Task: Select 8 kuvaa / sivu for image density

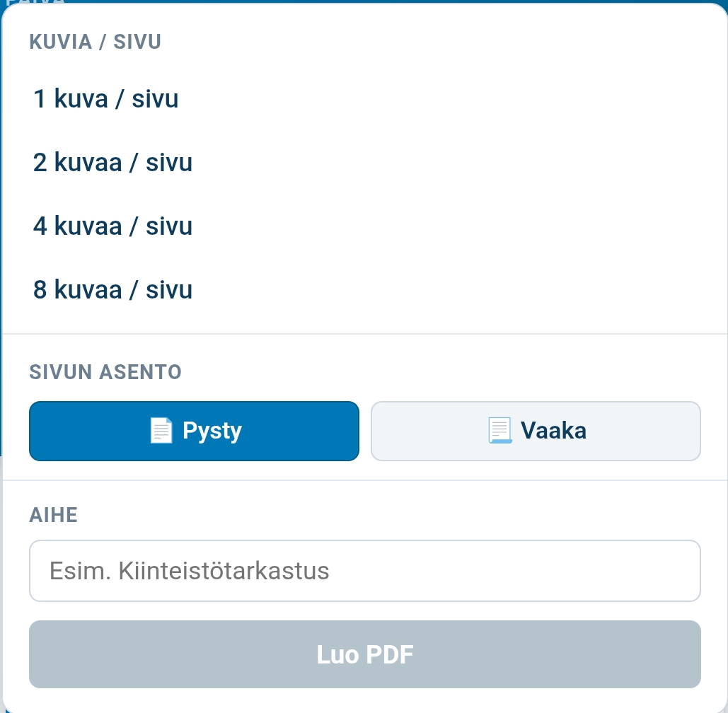Action: click(x=112, y=289)
